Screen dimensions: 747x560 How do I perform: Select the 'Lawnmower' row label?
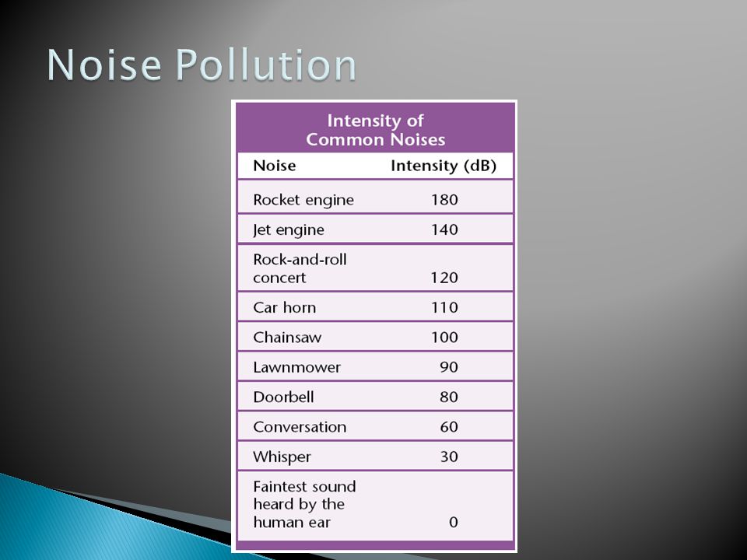(296, 367)
